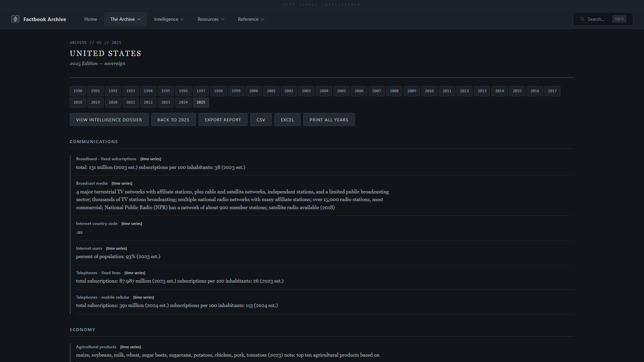The width and height of the screenshot is (644, 362).
Task: Go to the Home menu item
Action: click(91, 19)
